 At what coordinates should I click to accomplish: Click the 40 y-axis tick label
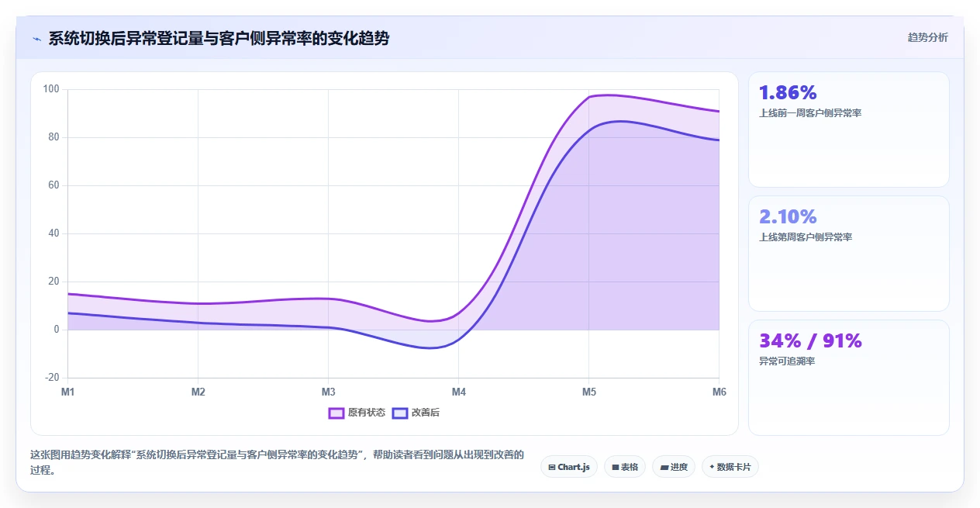53,233
